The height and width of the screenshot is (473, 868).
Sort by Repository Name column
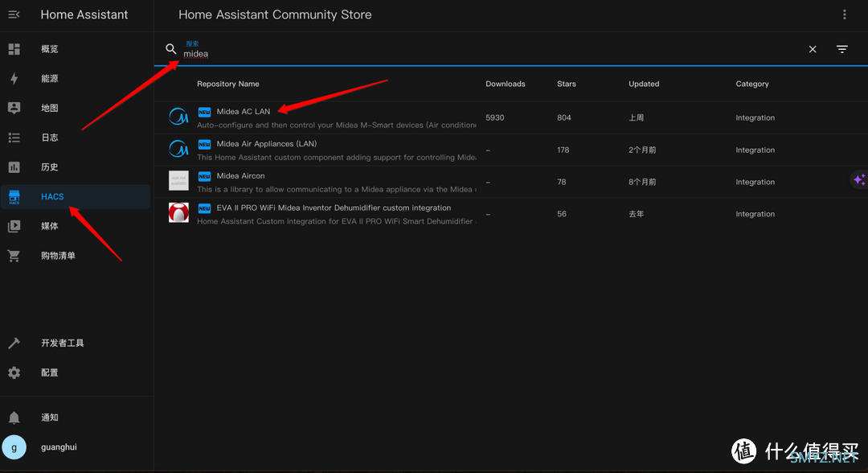228,84
